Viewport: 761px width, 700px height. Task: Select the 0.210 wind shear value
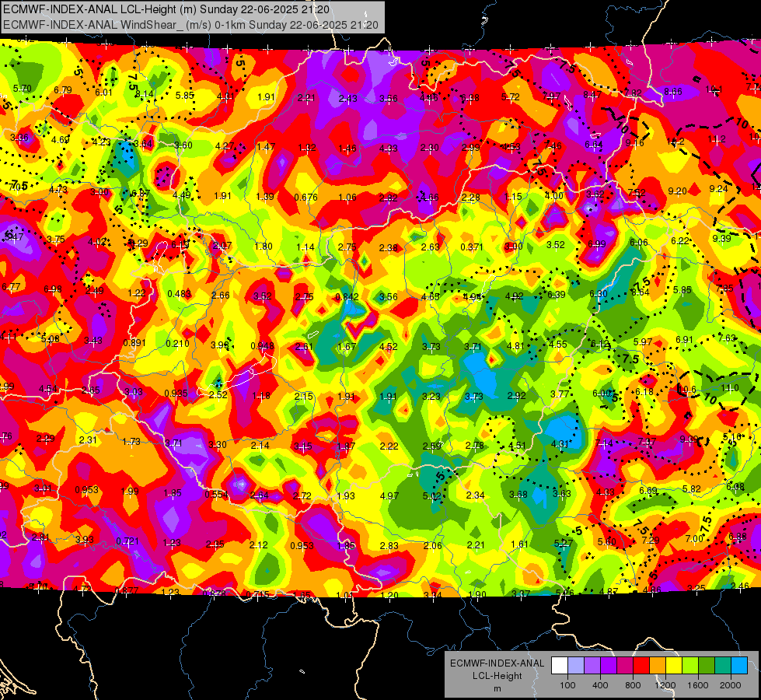pyautogui.click(x=178, y=344)
